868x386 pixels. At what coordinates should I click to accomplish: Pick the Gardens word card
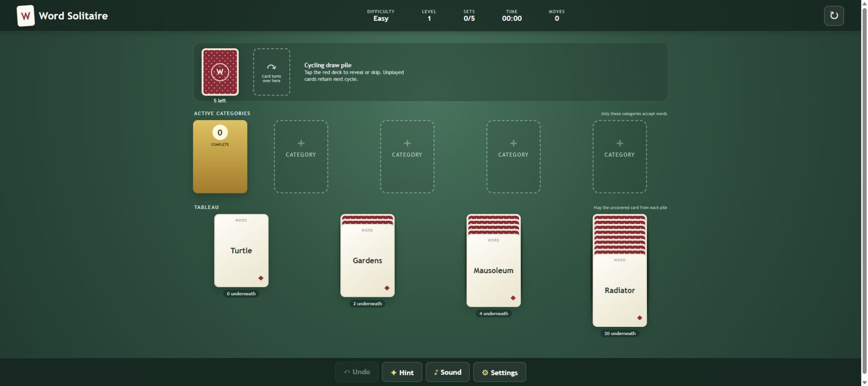point(367,261)
